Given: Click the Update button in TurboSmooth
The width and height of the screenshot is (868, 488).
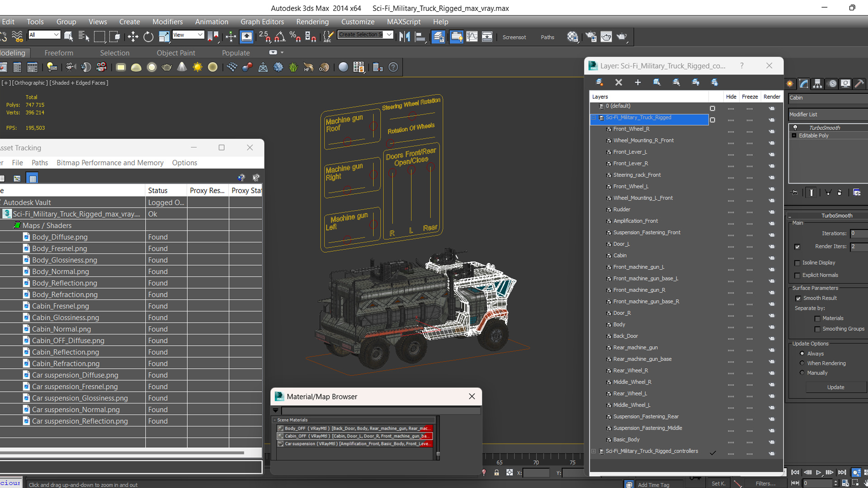Looking at the screenshot, I should [x=835, y=387].
